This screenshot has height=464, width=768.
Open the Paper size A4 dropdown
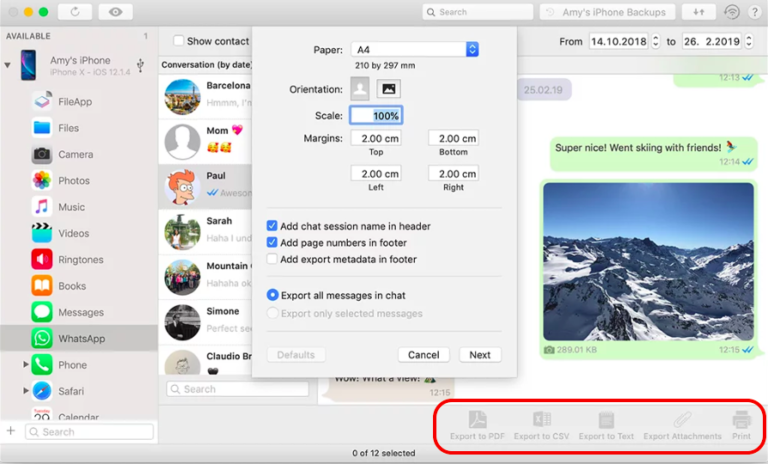pyautogui.click(x=414, y=49)
